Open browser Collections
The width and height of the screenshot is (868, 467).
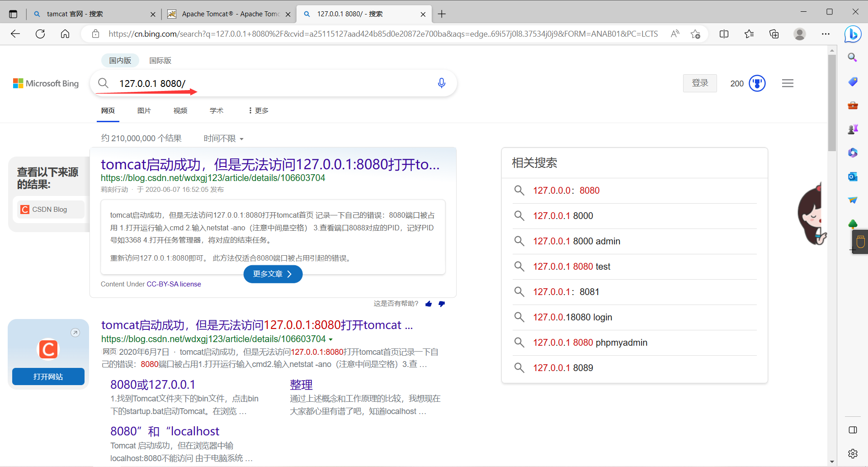click(x=774, y=34)
